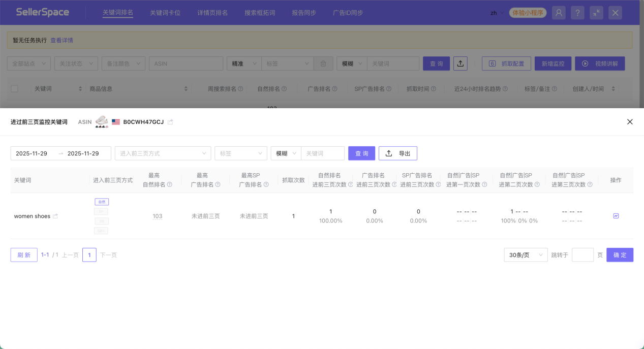The height and width of the screenshot is (349, 644).
Task: Open the 30条/页 page size selector
Action: tap(525, 255)
